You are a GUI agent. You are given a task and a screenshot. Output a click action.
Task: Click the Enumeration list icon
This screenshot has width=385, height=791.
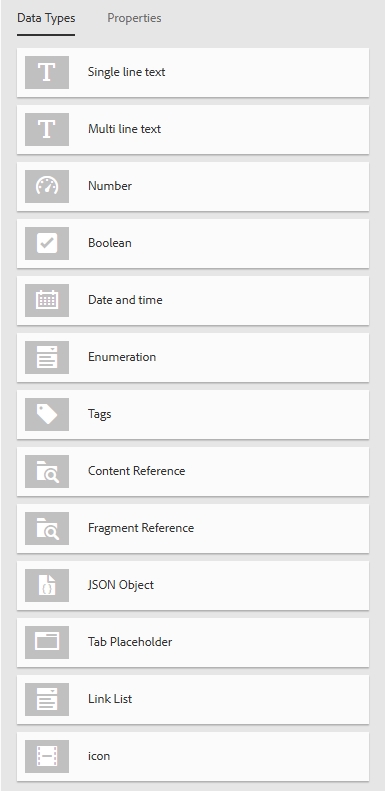47,357
